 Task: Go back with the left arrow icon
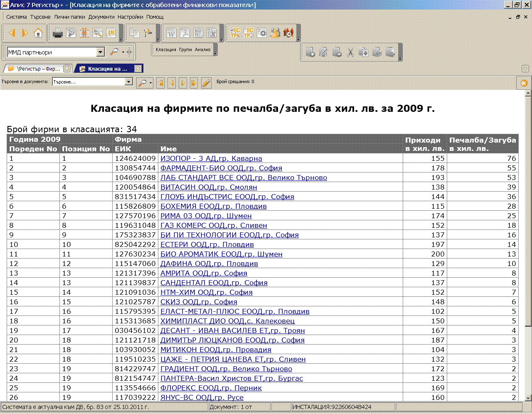[12, 33]
